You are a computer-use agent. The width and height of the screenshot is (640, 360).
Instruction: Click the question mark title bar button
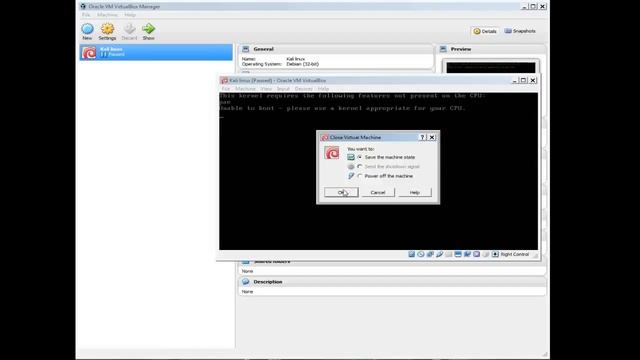pyautogui.click(x=422, y=138)
